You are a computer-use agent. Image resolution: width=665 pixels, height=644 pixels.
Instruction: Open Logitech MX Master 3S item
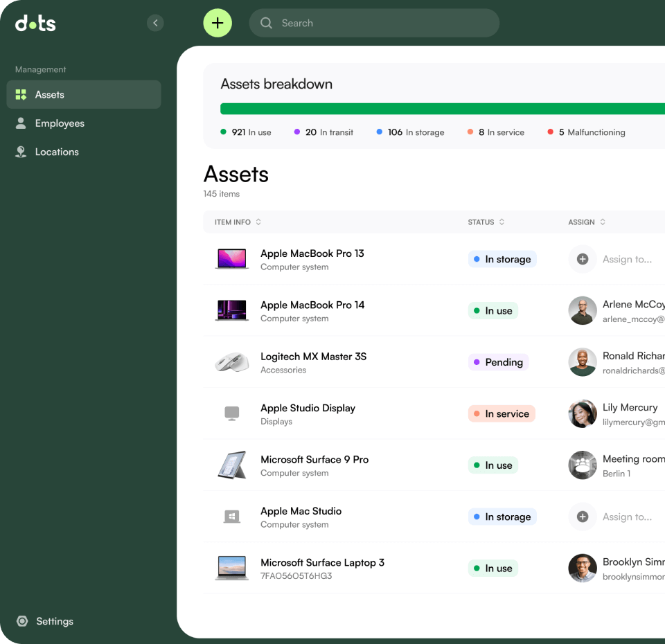coord(313,357)
